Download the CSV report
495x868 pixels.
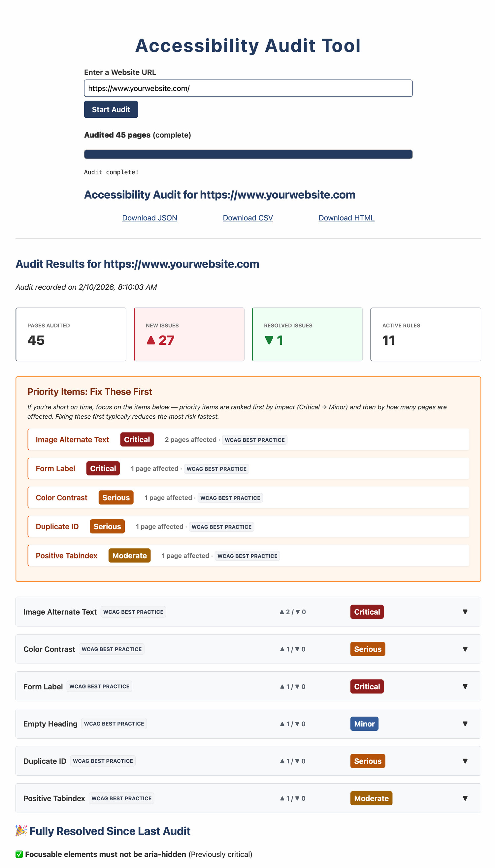[x=247, y=217]
